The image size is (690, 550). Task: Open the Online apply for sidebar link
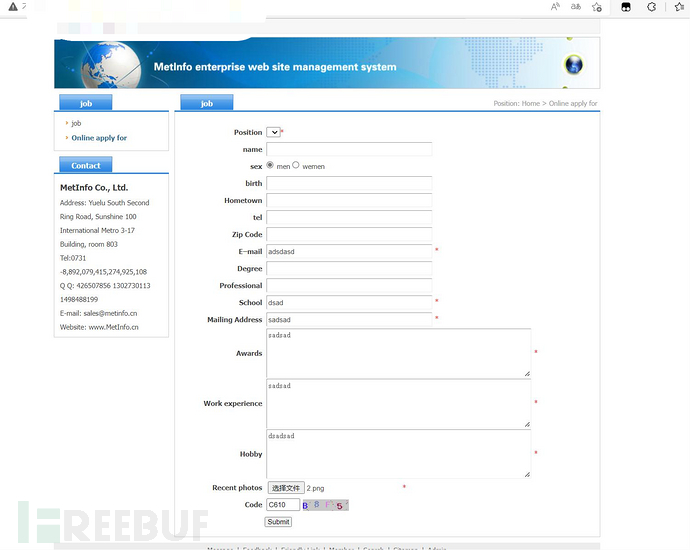click(x=99, y=138)
